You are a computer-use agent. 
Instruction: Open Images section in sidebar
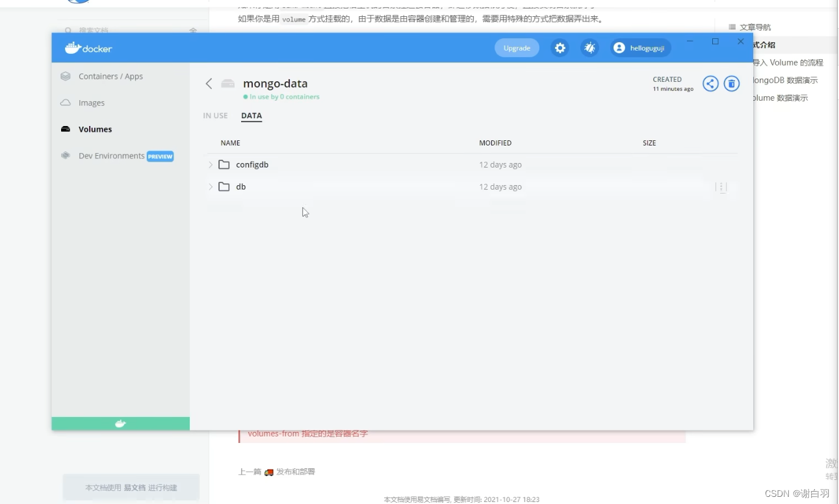pyautogui.click(x=92, y=103)
